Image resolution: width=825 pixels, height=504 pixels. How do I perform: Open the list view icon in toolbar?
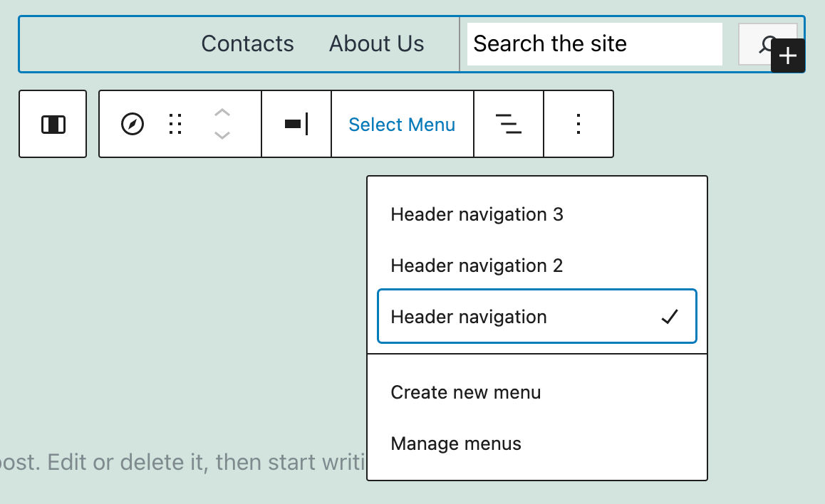pyautogui.click(x=508, y=125)
